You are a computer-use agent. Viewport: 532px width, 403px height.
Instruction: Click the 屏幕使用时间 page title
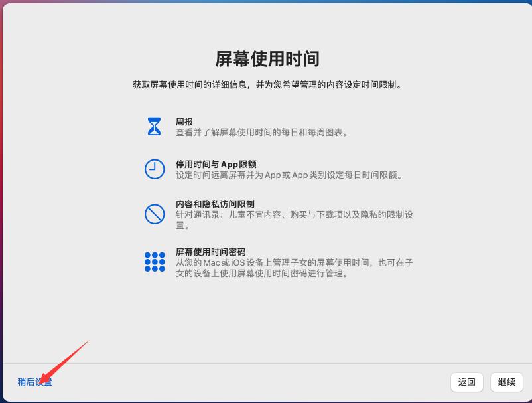pos(266,59)
